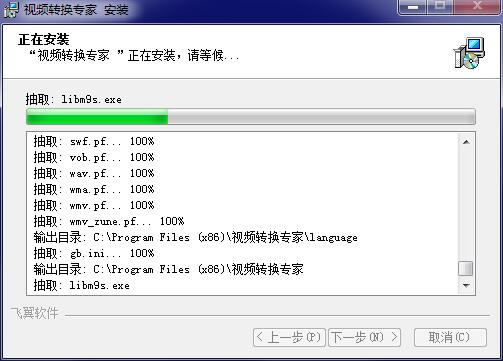Select output directory line ending in \language

click(x=195, y=237)
